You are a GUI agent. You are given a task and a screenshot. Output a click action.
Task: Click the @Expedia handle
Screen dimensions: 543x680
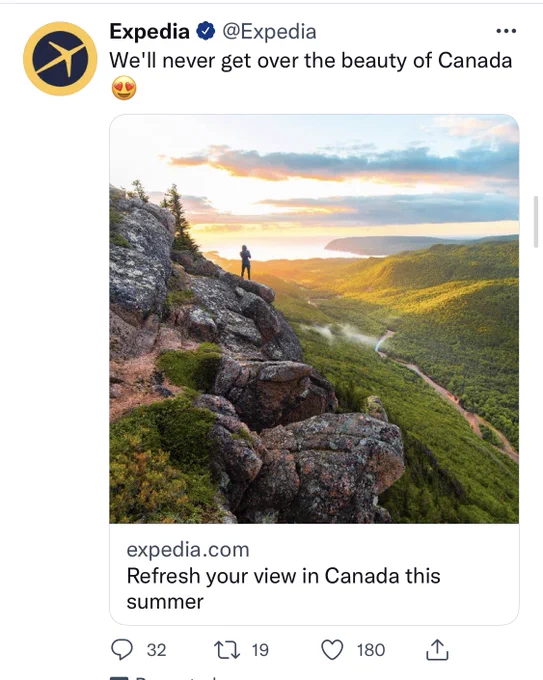[x=269, y=32]
